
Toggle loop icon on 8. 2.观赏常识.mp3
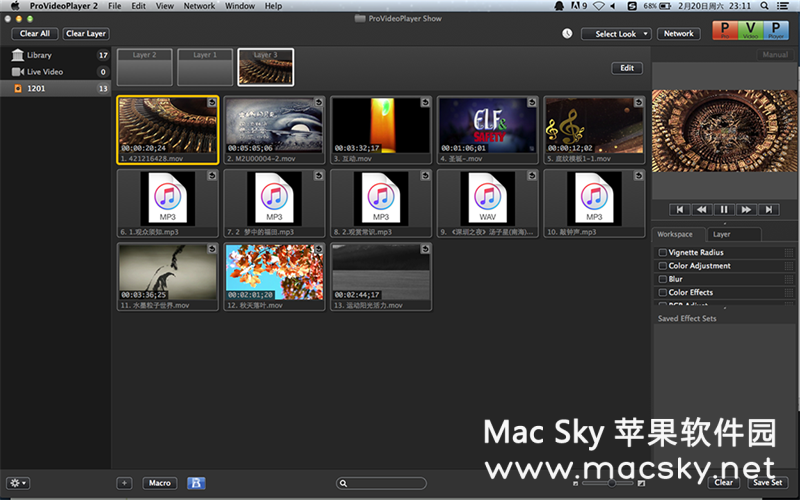pos(425,176)
